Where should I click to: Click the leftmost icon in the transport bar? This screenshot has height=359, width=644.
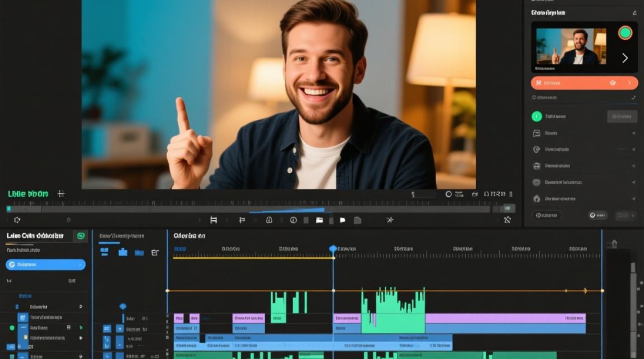pyautogui.click(x=17, y=220)
